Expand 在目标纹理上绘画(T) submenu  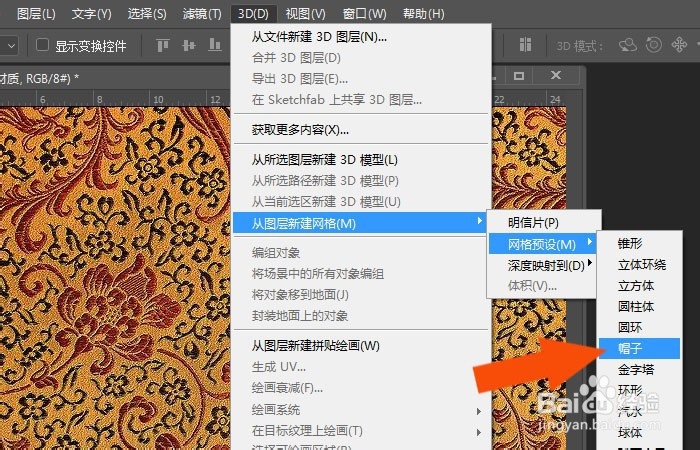(x=361, y=431)
